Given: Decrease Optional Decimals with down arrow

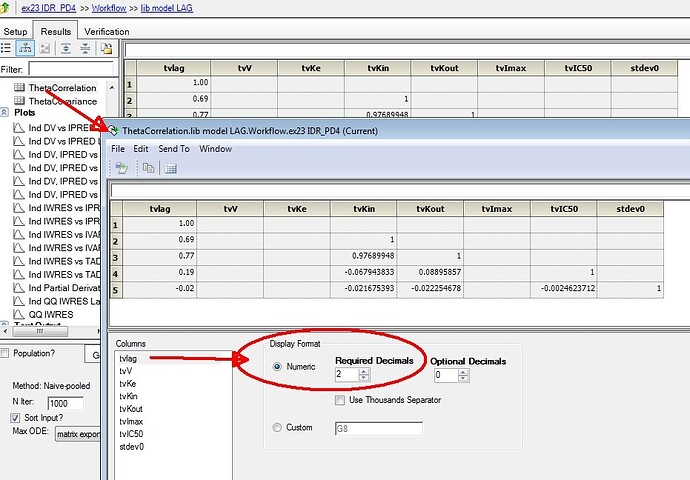Looking at the screenshot, I should point(463,378).
